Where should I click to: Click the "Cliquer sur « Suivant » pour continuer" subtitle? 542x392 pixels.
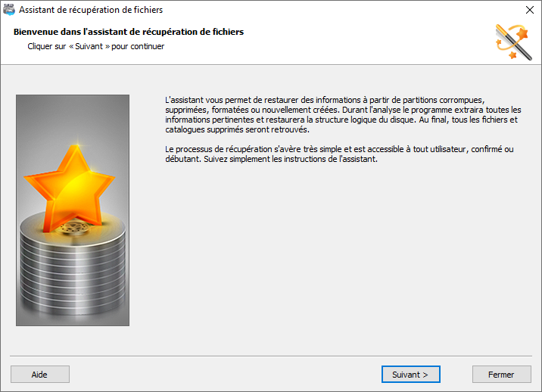[x=95, y=46]
